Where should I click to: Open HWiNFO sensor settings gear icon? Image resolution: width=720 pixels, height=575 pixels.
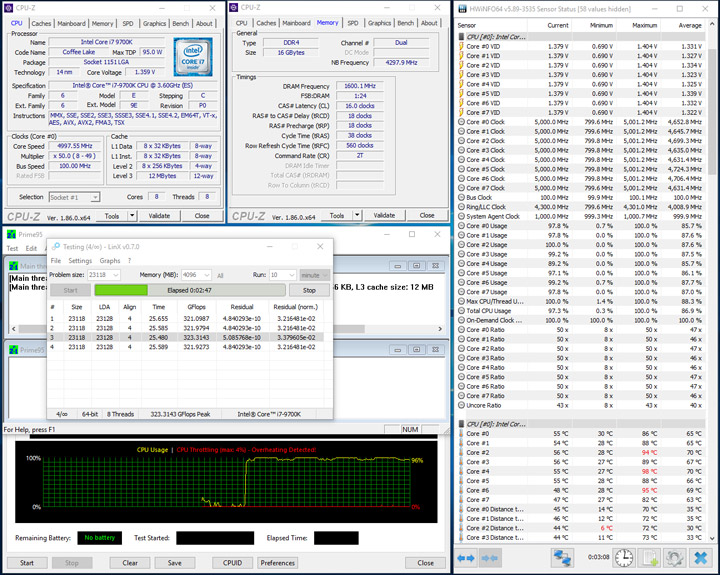(675, 557)
